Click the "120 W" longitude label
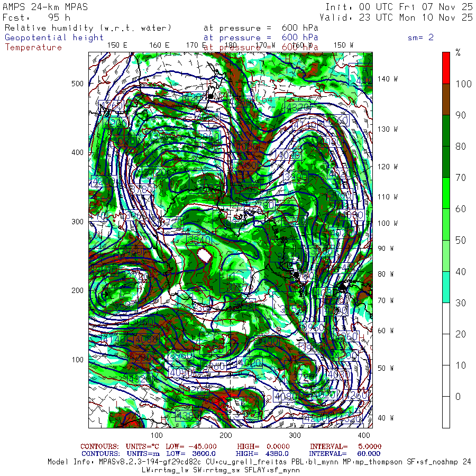Image resolution: width=476 pixels, height=476 pixels. (x=387, y=167)
